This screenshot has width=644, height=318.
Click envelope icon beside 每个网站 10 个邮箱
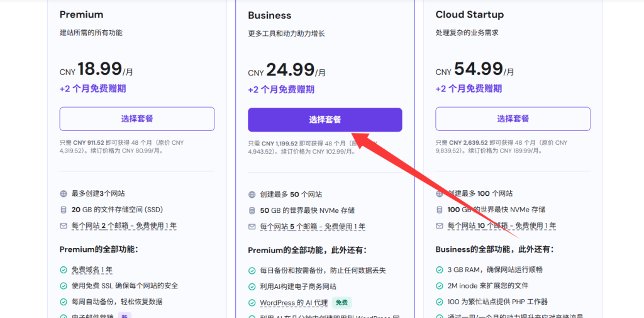click(440, 225)
